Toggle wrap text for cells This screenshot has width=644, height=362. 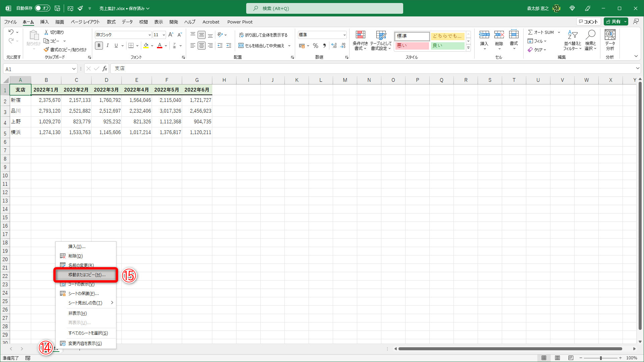(x=263, y=35)
